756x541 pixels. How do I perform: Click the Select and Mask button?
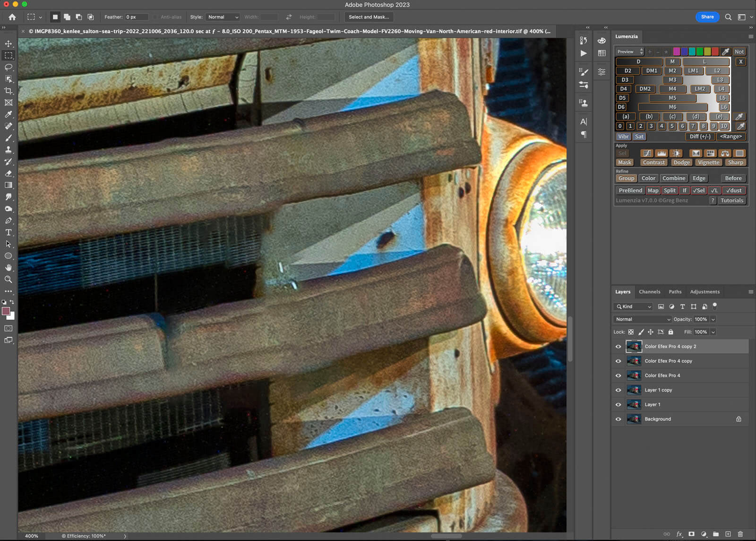coord(369,17)
